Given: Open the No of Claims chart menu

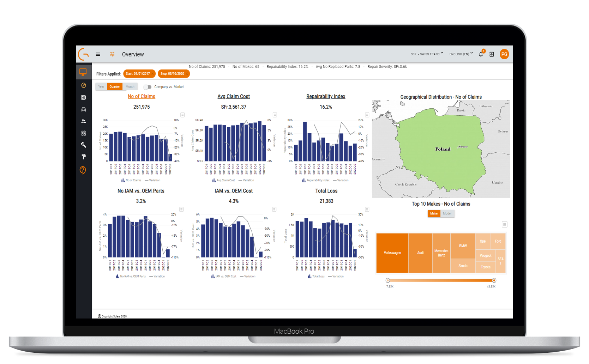Looking at the screenshot, I should tap(182, 115).
